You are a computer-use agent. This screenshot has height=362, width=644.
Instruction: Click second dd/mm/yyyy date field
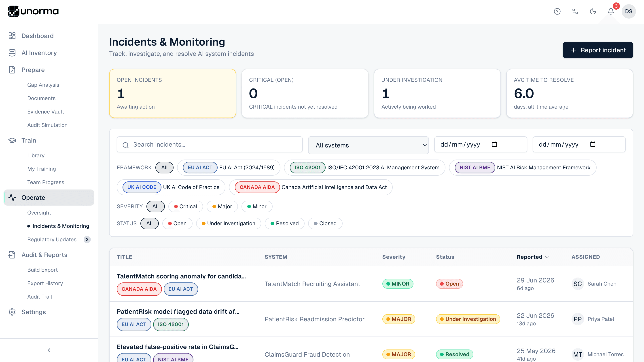tap(579, 144)
